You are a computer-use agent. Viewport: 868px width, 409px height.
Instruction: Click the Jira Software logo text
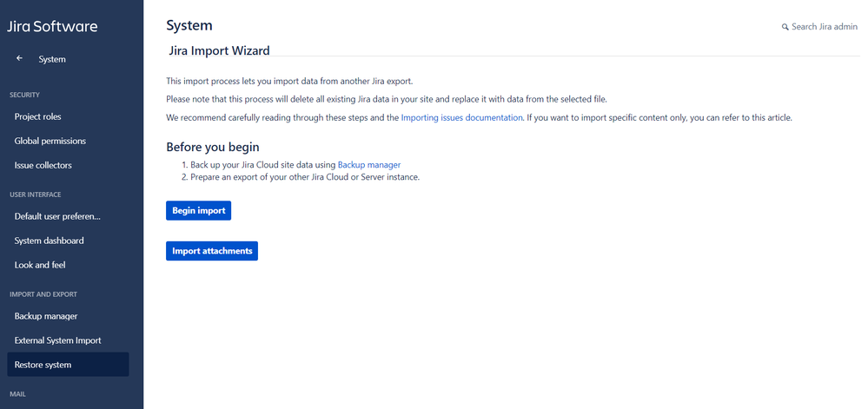point(52,26)
